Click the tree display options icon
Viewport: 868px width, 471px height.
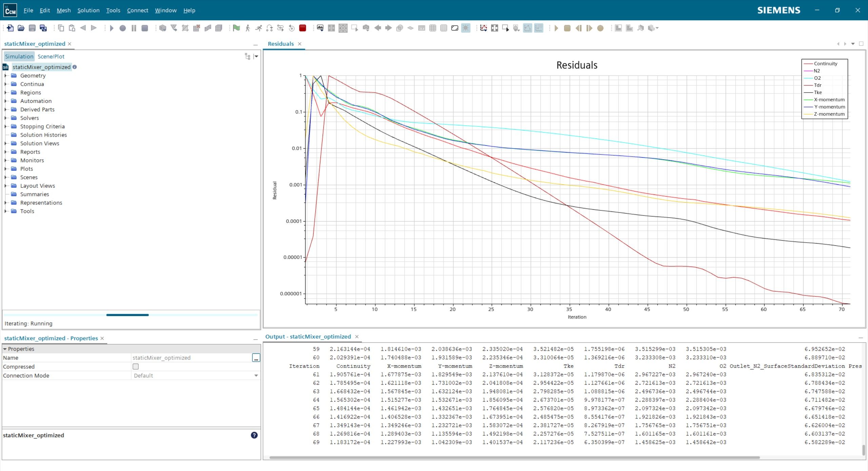(248, 56)
